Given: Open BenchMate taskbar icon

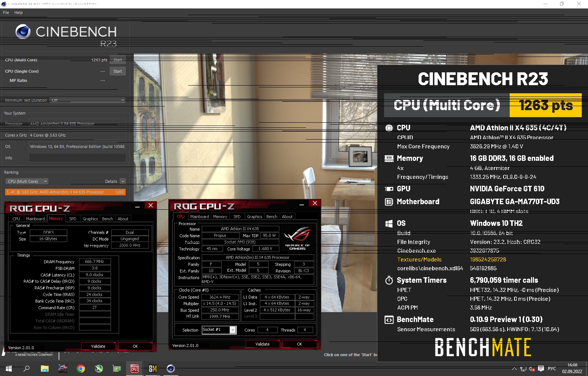Looking at the screenshot, I should (x=153, y=369).
